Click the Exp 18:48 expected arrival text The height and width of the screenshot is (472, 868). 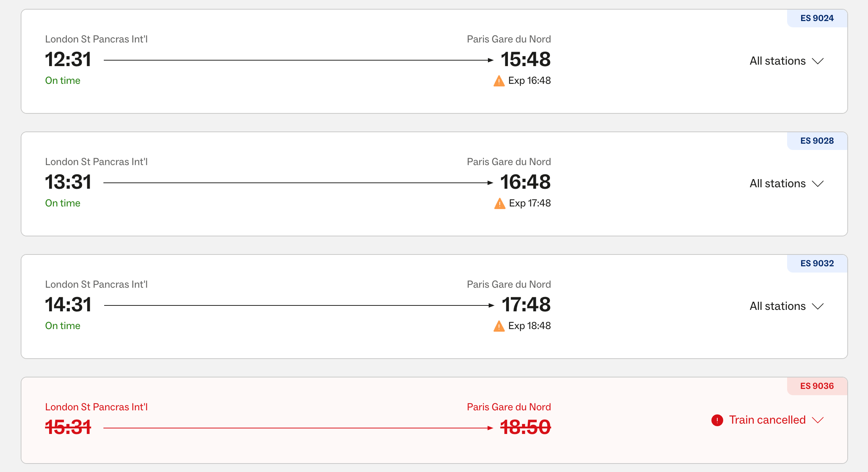coord(529,326)
